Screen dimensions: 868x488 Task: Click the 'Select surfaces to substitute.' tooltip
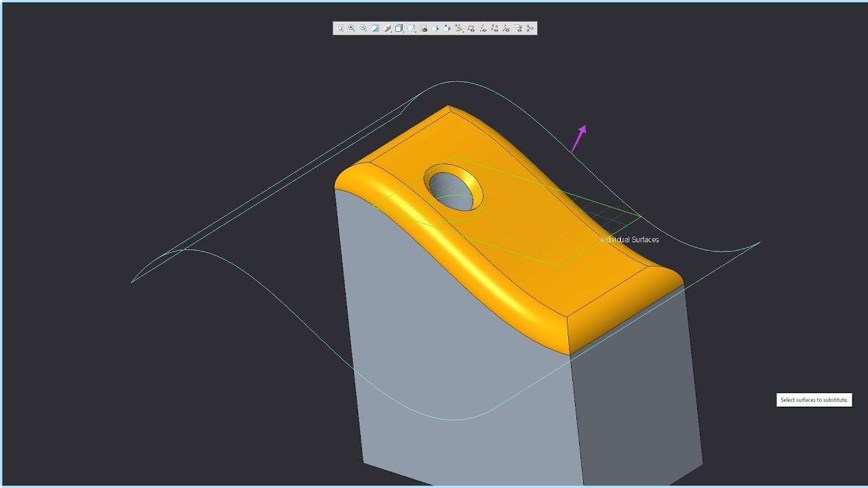coord(814,400)
